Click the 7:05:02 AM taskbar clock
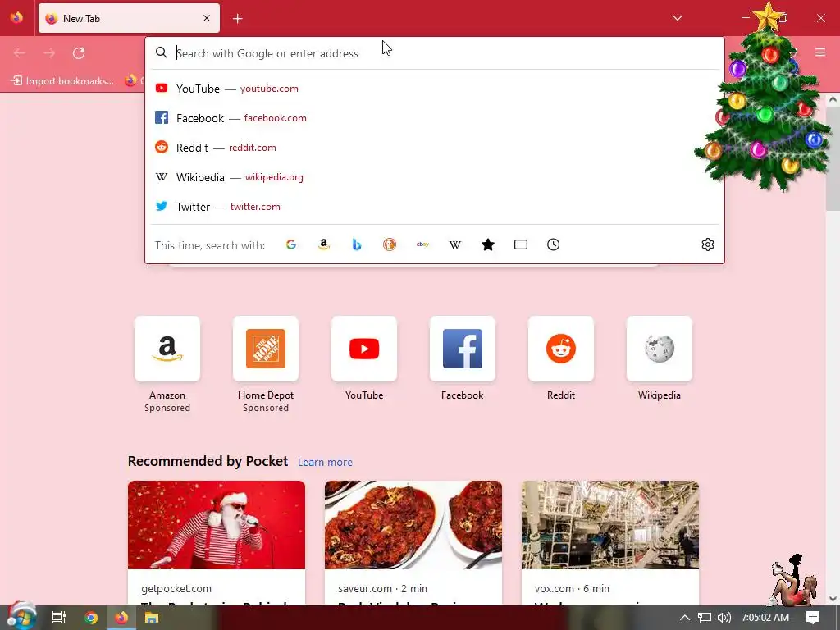 coord(765,618)
